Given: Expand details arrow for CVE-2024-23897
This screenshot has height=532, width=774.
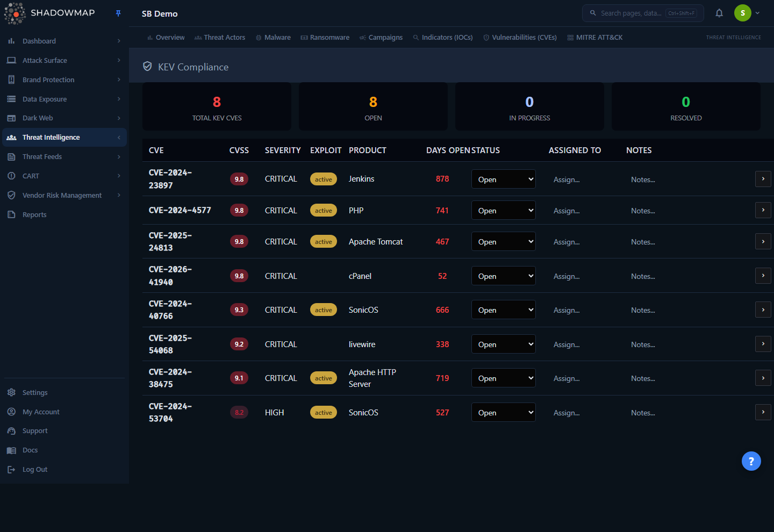Looking at the screenshot, I should pos(763,178).
